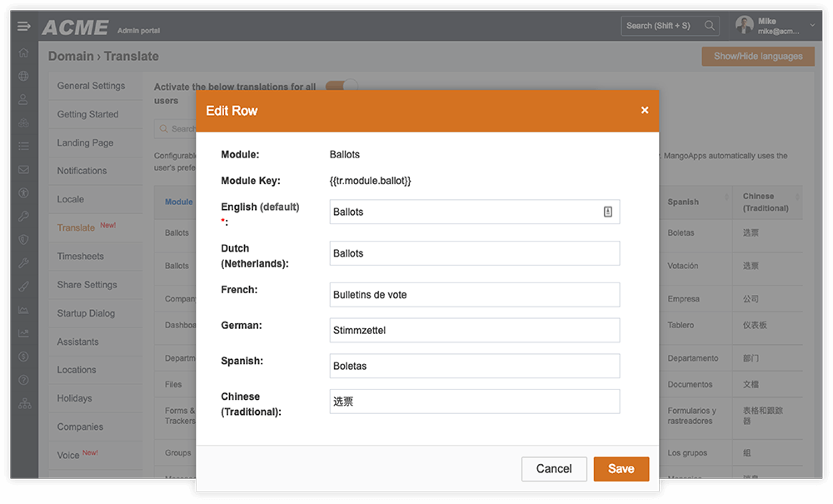
Task: Cancel the Edit Row dialog
Action: click(554, 468)
